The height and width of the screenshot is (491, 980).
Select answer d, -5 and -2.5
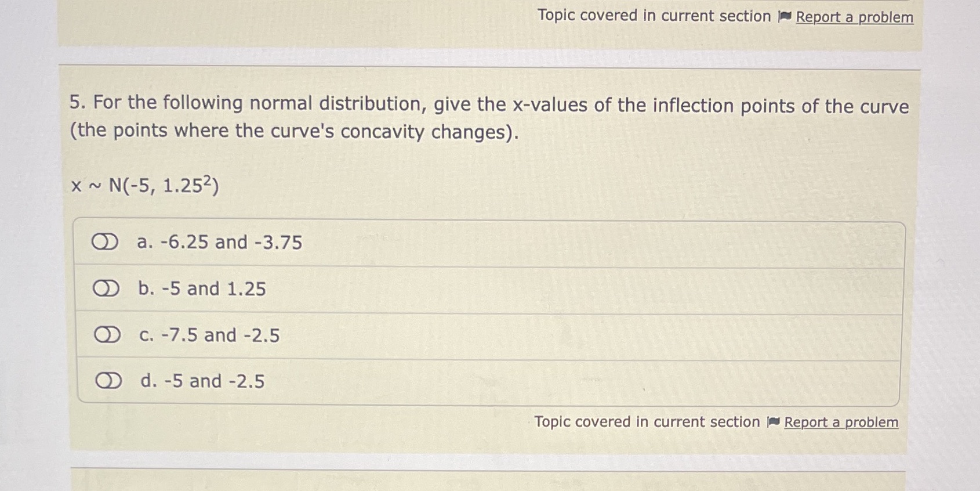click(108, 380)
